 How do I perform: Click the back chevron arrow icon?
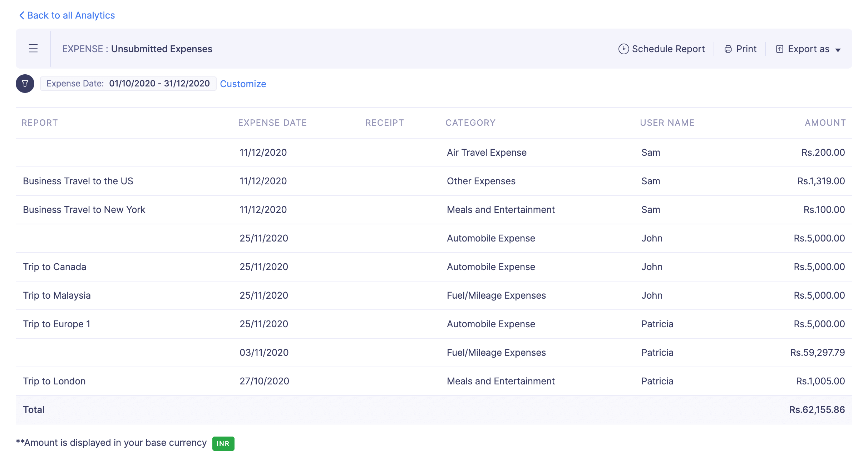pos(21,15)
